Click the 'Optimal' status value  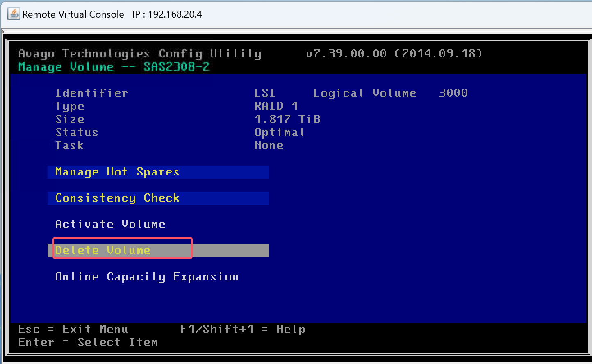(279, 132)
